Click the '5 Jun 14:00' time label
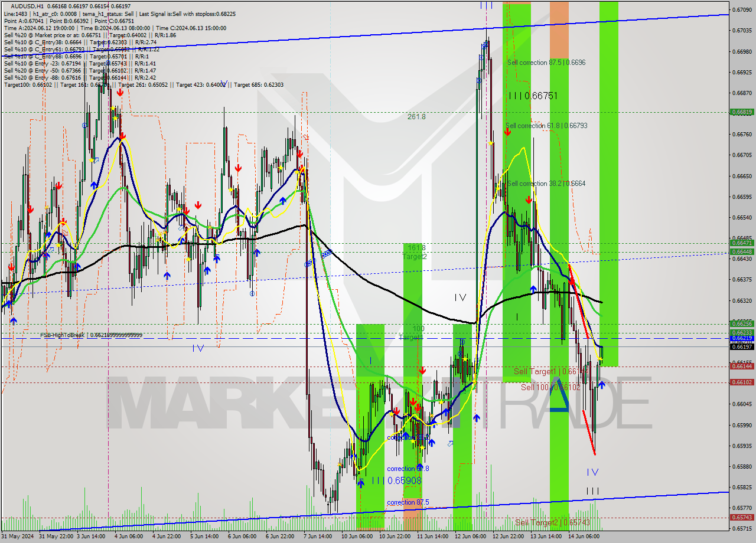The image size is (756, 543). click(x=205, y=537)
